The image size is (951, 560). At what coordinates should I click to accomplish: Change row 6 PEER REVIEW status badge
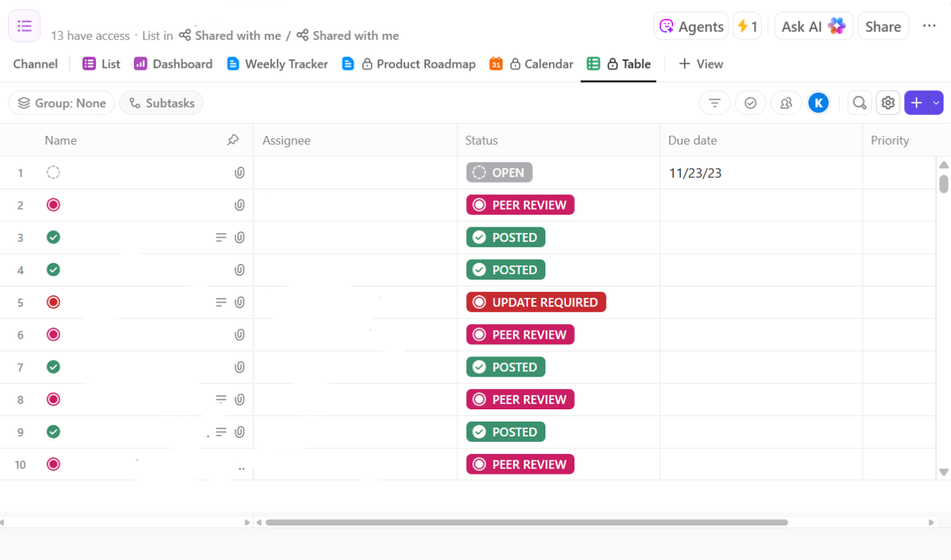520,335
